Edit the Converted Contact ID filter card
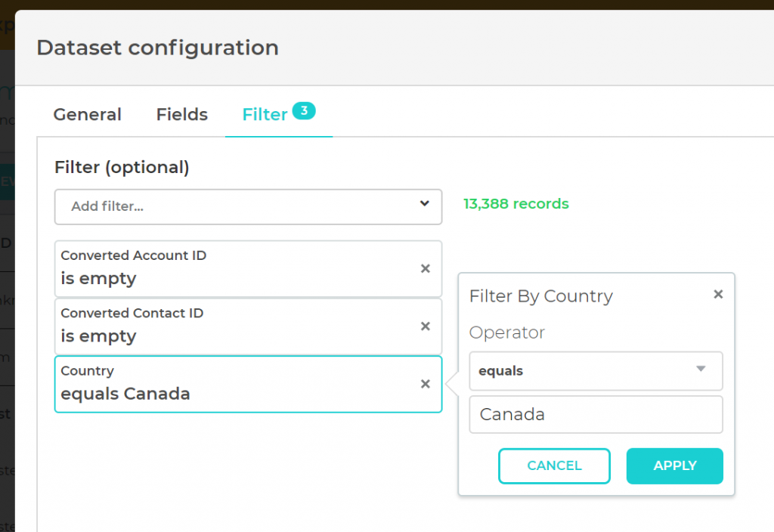774x532 pixels. click(x=227, y=326)
